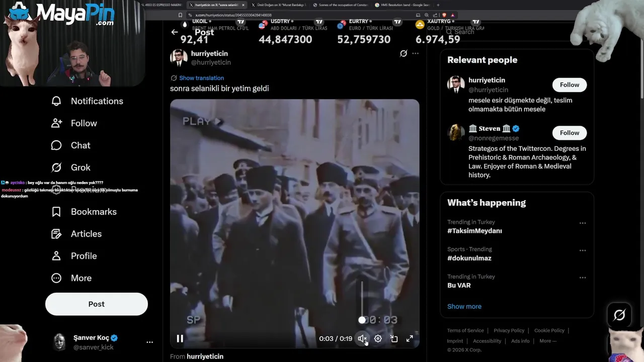Image resolution: width=644 pixels, height=362 pixels.
Task: Click the Grok icon on the post header
Action: (x=404, y=53)
